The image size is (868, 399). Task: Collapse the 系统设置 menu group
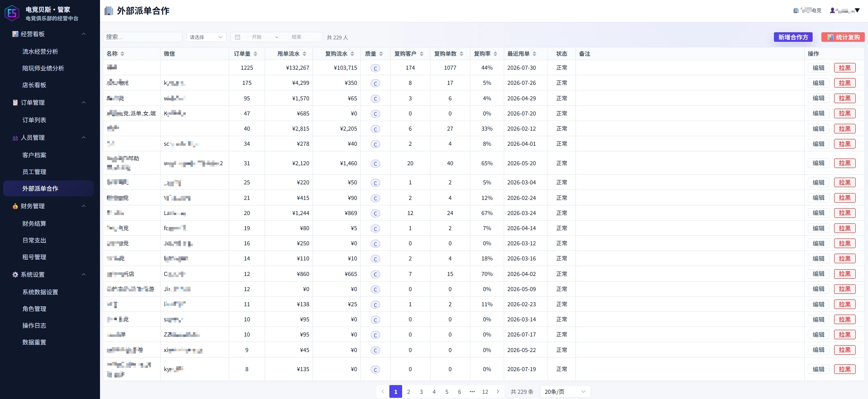tap(84, 274)
